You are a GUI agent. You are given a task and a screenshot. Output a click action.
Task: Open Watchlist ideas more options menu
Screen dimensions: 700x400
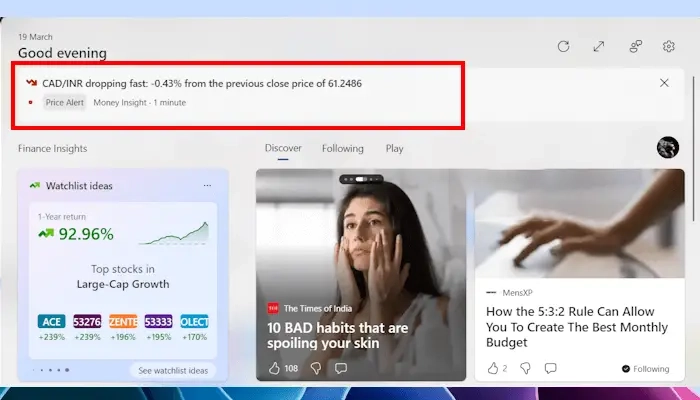pos(207,185)
